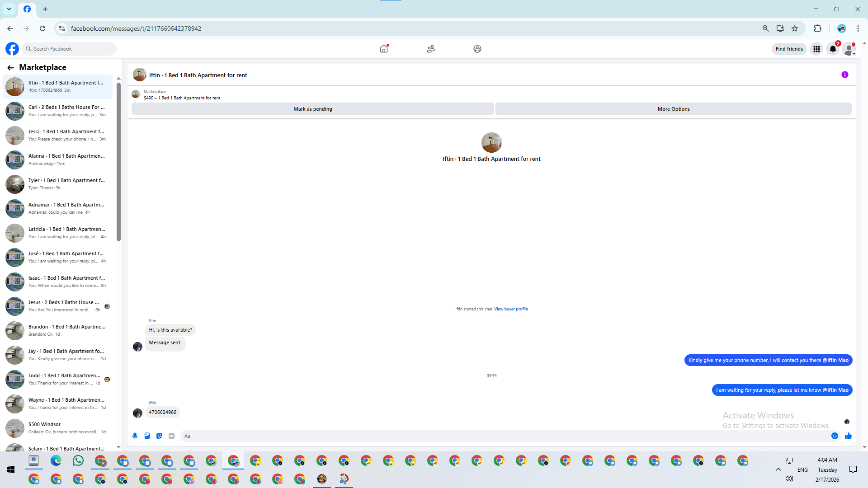The width and height of the screenshot is (868, 488).
Task: Focus the Search Facebook field
Action: tap(70, 49)
